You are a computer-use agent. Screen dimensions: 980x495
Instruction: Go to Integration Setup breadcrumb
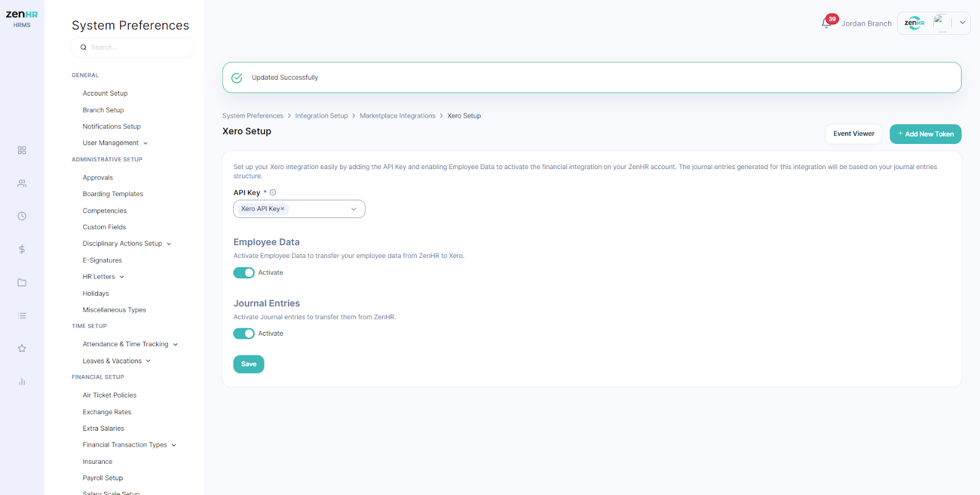(322, 116)
